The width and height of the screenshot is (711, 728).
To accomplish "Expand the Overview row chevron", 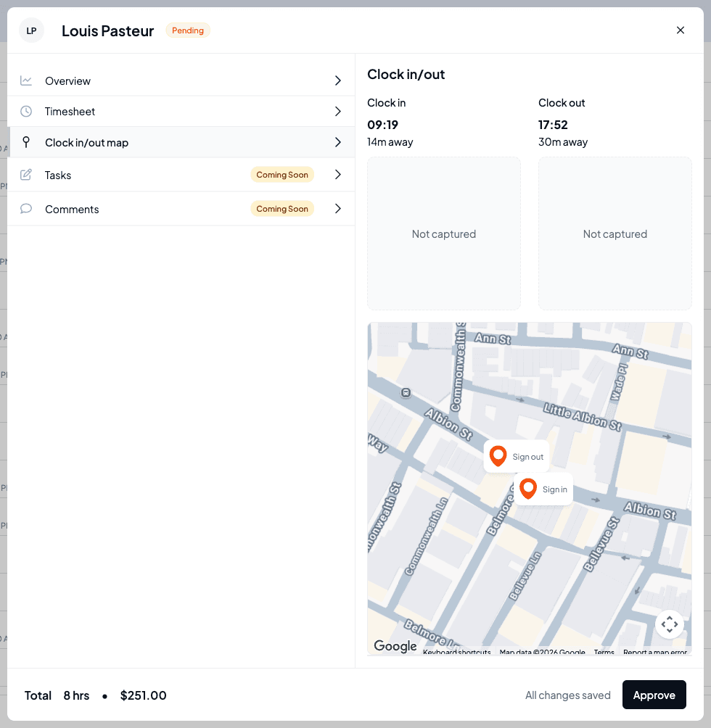I will click(338, 80).
